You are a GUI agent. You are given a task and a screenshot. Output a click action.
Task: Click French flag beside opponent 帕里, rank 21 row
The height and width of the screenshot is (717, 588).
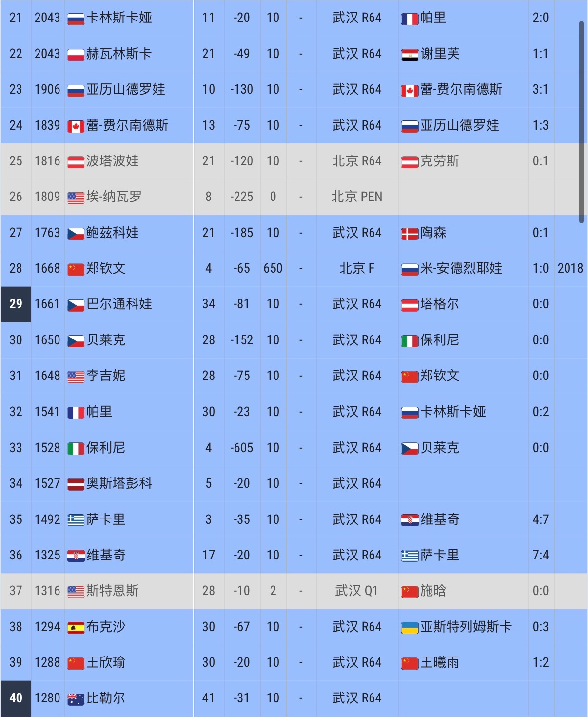tap(410, 19)
